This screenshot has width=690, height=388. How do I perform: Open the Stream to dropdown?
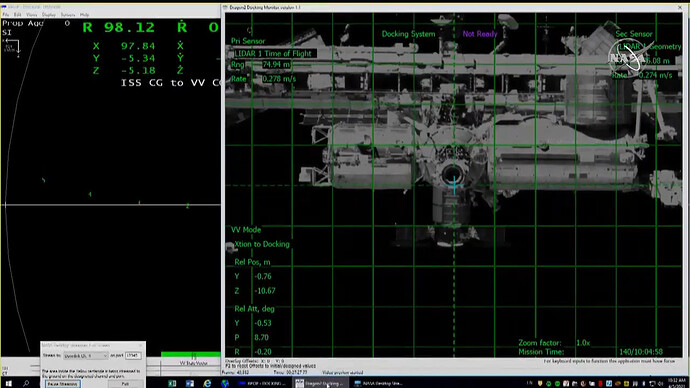(85, 355)
